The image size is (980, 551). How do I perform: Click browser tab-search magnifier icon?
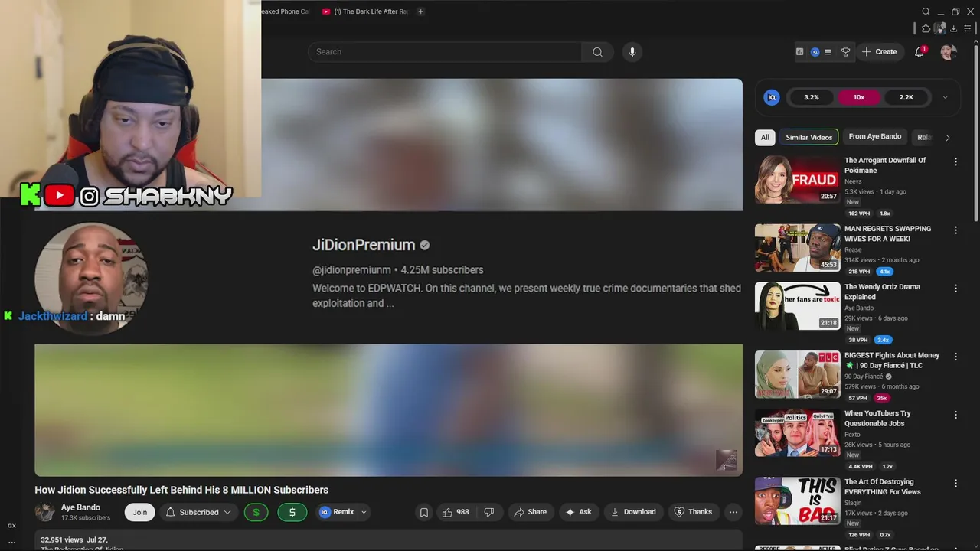pyautogui.click(x=926, y=11)
